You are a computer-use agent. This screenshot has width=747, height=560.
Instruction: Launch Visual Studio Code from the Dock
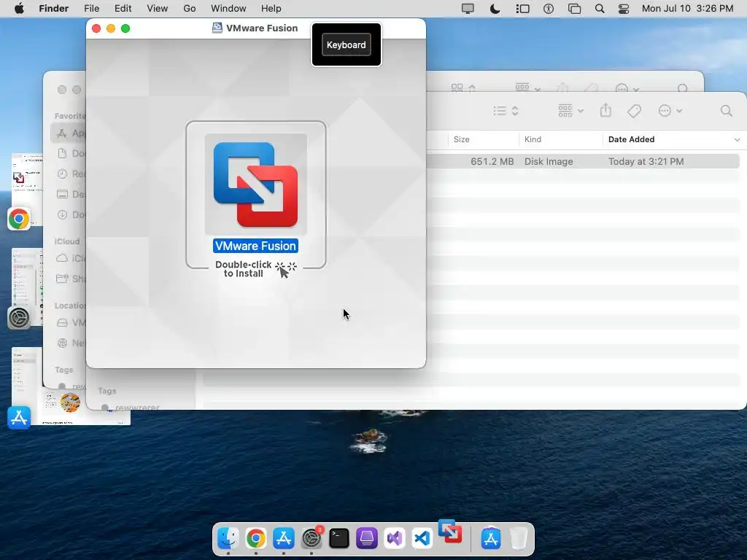coord(422,539)
